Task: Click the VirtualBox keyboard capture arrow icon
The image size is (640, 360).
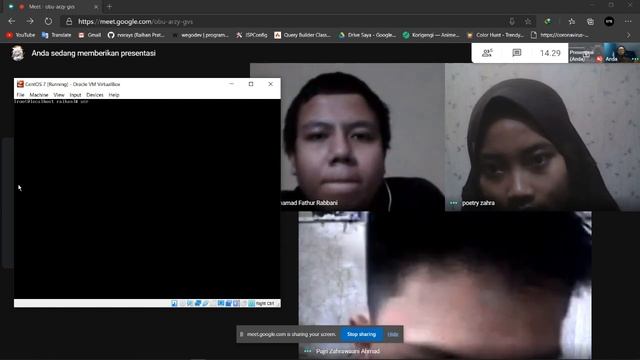Action: pos(252,303)
